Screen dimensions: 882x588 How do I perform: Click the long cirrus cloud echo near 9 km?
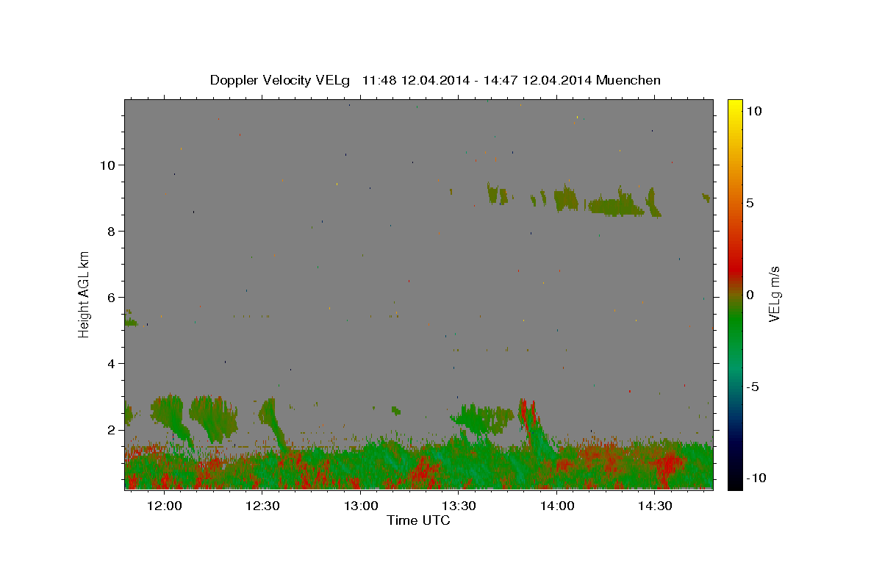(x=616, y=205)
